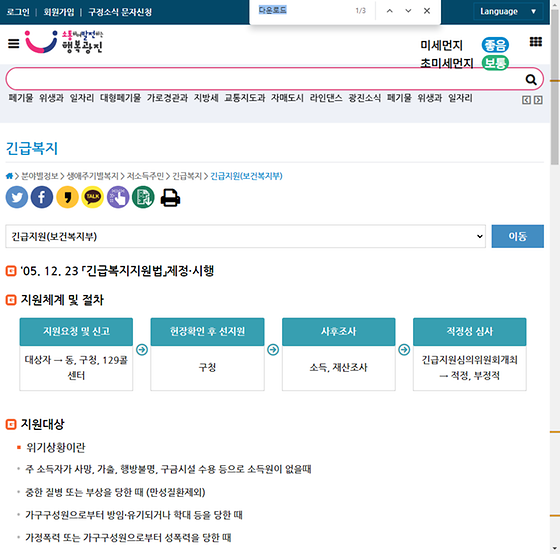Click the arrow between step one and two
The height and width of the screenshot is (554, 560).
[x=142, y=349]
